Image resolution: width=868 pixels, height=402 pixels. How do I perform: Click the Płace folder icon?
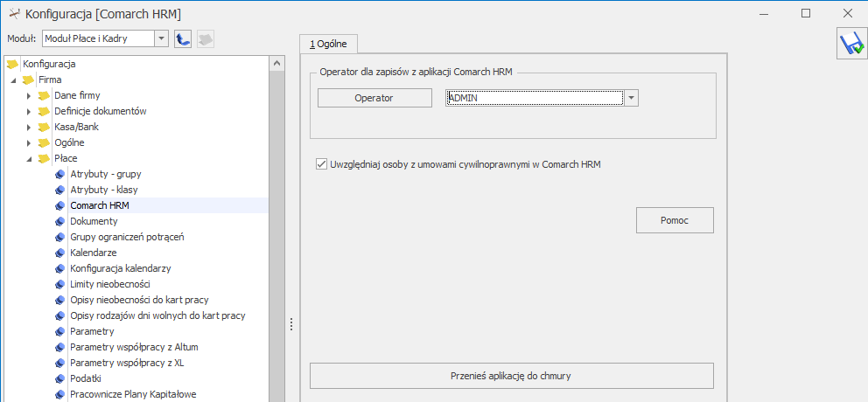(x=45, y=159)
